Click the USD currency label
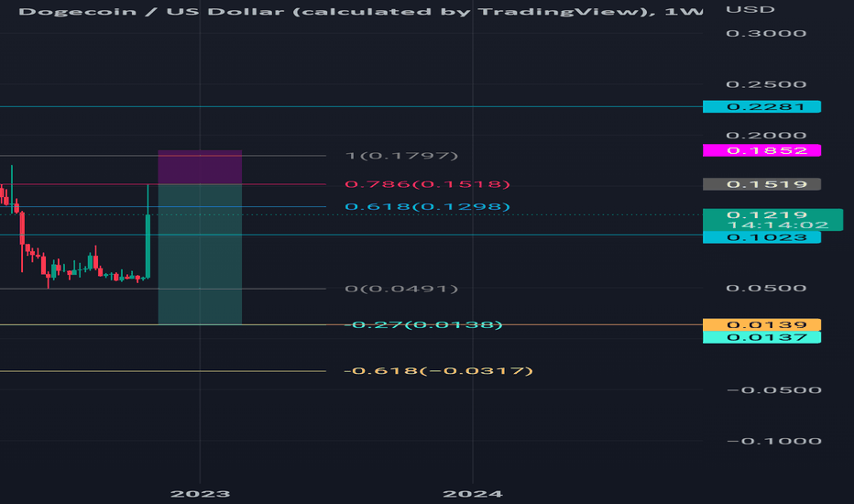 coord(750,10)
